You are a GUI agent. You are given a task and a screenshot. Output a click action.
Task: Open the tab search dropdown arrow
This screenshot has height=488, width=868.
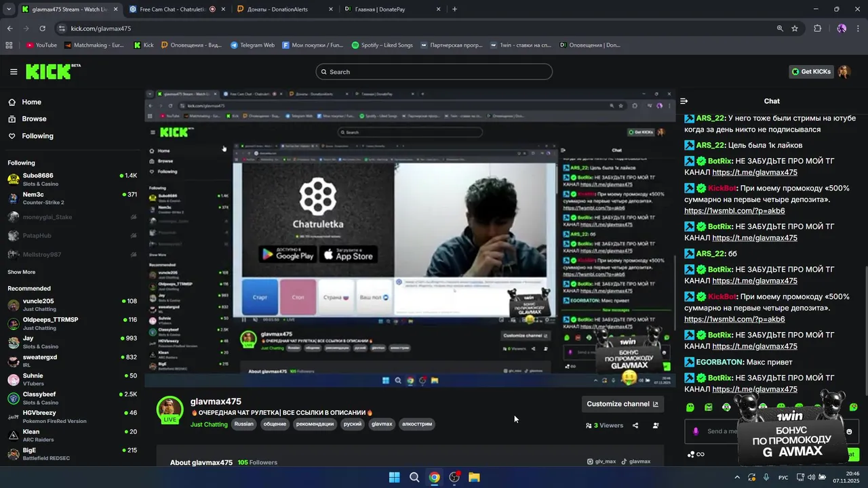[9, 9]
